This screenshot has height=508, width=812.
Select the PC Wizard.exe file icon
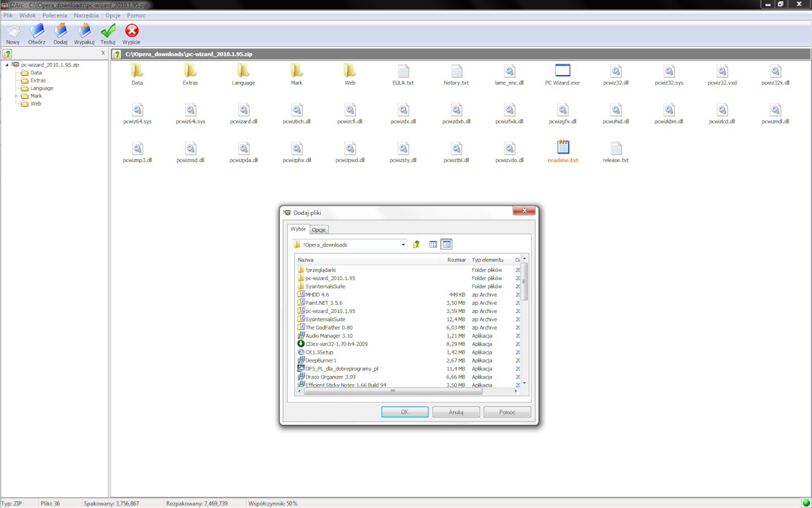tap(563, 70)
